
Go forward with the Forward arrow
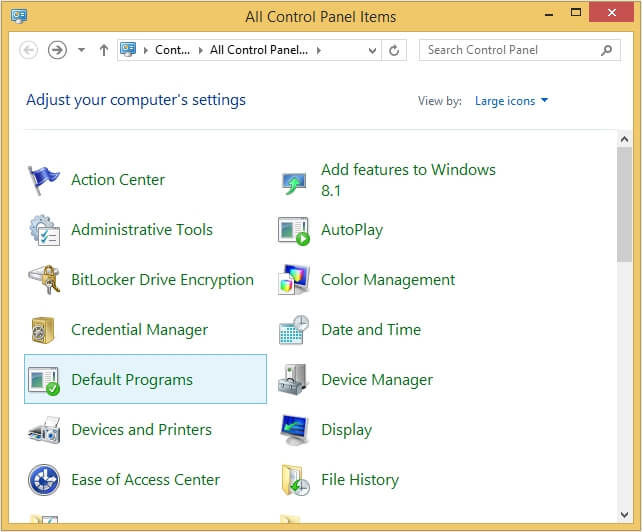coord(57,50)
